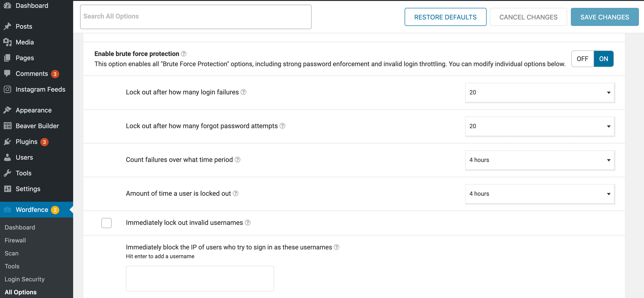Open Firewall submenu under Wordfence
Viewport: 644px width, 298px height.
(x=15, y=240)
